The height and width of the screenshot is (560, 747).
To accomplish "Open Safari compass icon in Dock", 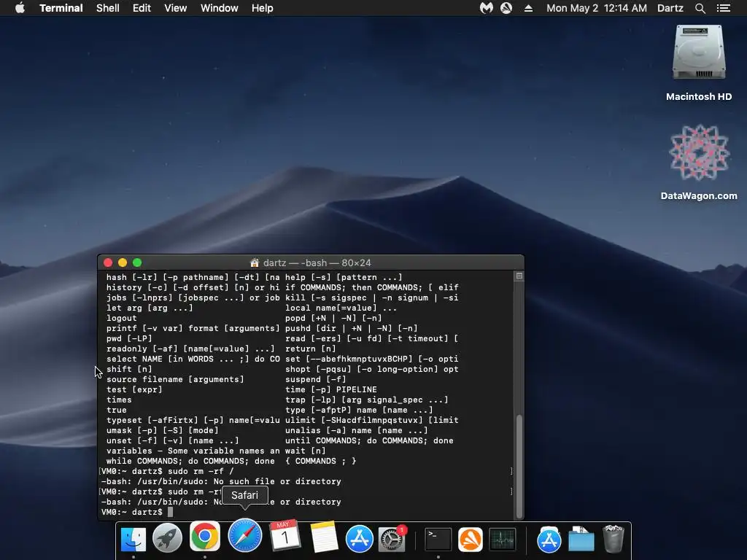I will click(245, 535).
